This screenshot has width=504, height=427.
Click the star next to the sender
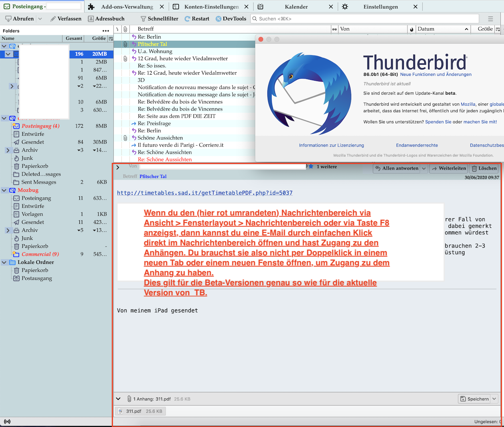[311, 166]
